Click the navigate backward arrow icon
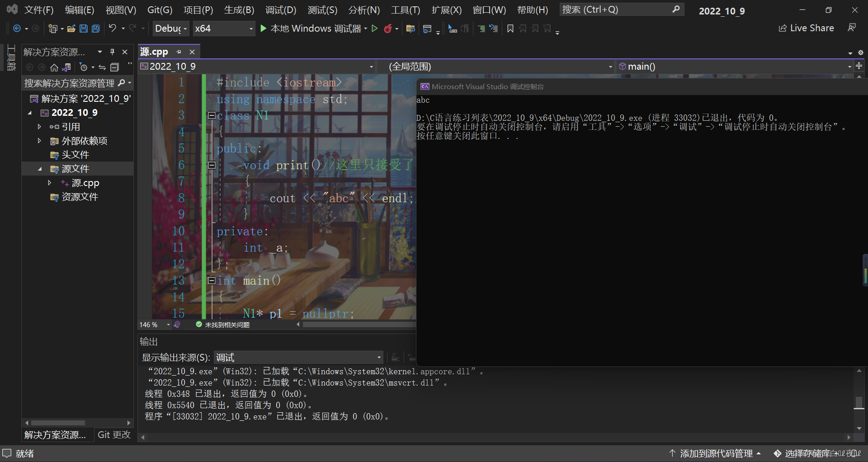The image size is (868, 462). (x=17, y=29)
